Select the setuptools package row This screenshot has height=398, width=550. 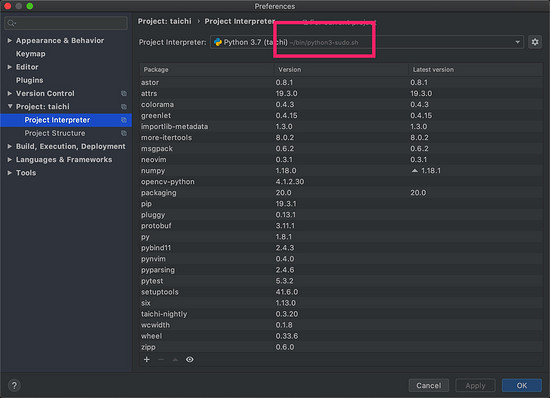(x=341, y=292)
